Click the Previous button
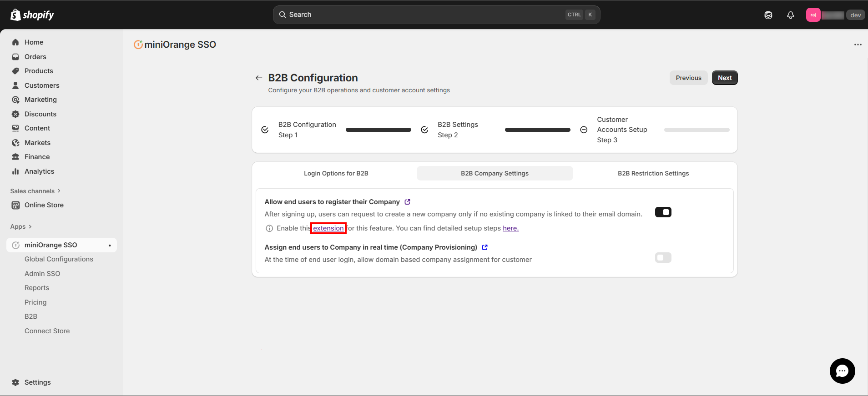 click(x=688, y=78)
